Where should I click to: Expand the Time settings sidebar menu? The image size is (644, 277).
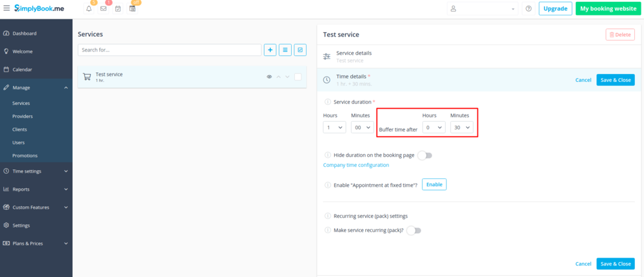[36, 171]
